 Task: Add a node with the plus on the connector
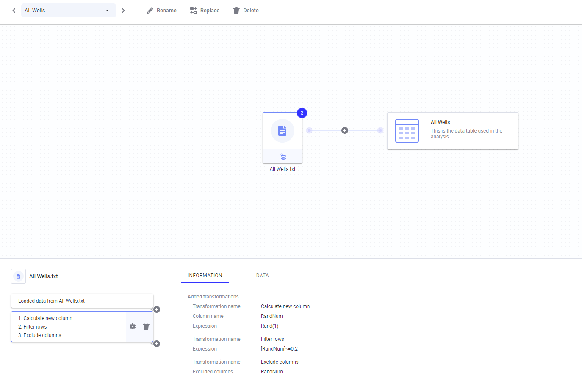pyautogui.click(x=345, y=130)
